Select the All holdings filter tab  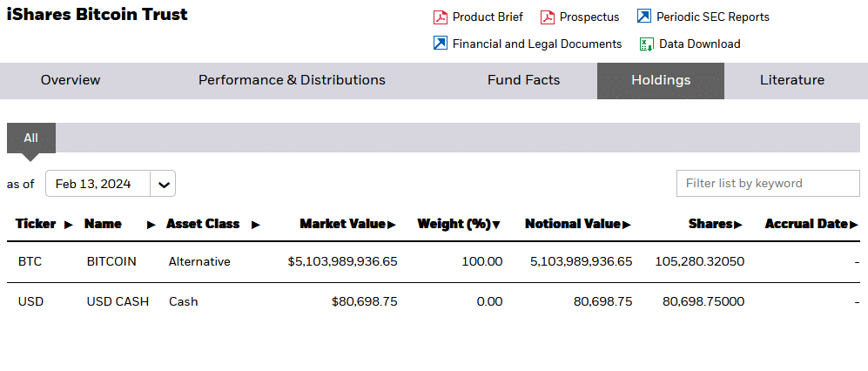click(x=31, y=138)
